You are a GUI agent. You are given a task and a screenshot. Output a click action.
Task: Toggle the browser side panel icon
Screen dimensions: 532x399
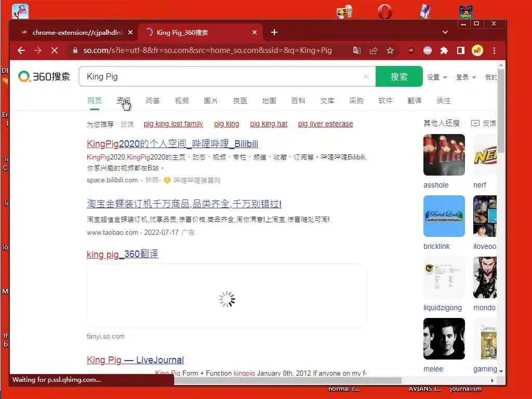coord(460,50)
